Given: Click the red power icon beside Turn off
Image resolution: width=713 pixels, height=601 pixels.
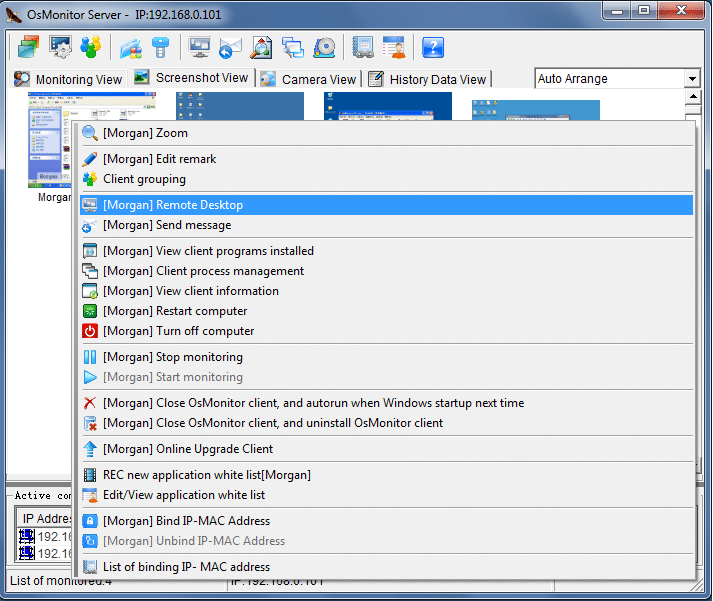Looking at the screenshot, I should click(x=90, y=331).
